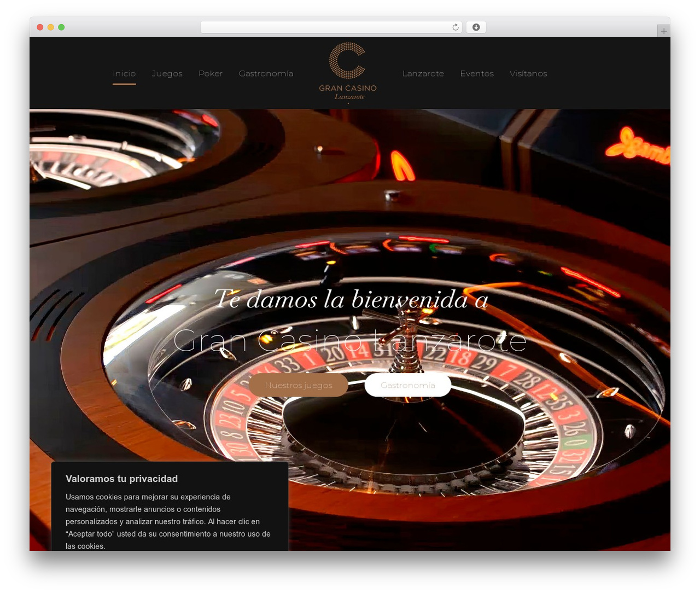Focus the browser address bar field
This screenshot has height=593, width=700.
(x=331, y=27)
